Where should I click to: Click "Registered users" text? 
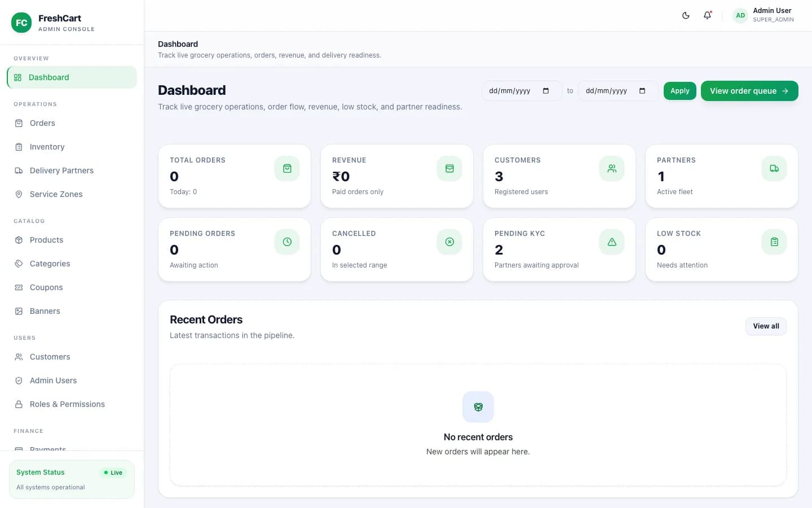(x=521, y=192)
